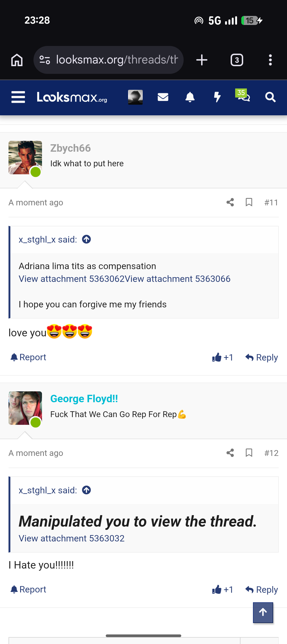287x644 pixels.
Task: Tap the looksmax.org address bar
Action: coord(108,60)
